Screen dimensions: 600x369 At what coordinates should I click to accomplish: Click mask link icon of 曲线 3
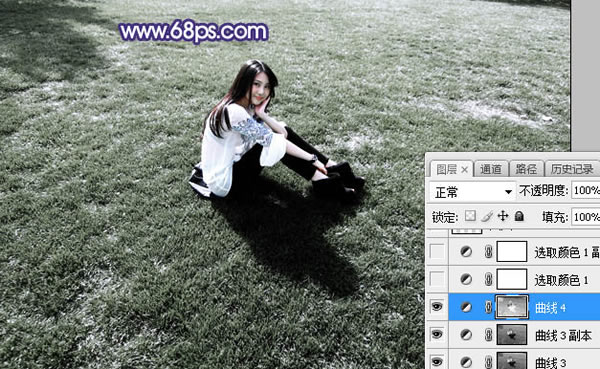tap(488, 362)
